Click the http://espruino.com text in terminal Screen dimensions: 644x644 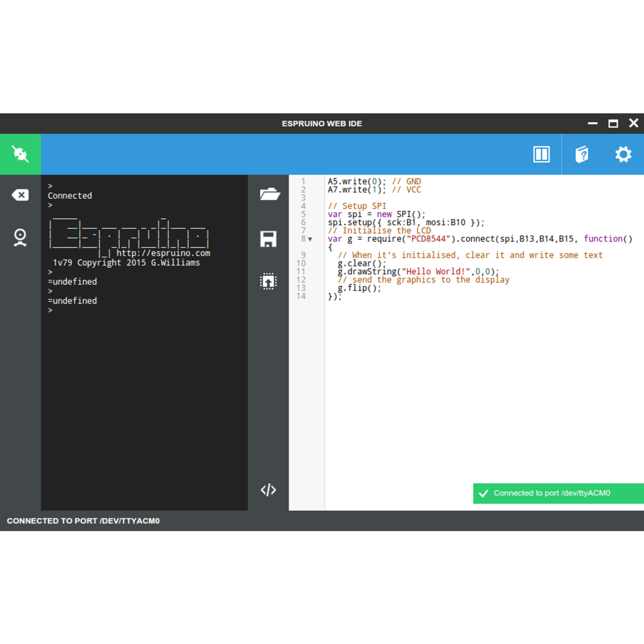coord(163,253)
